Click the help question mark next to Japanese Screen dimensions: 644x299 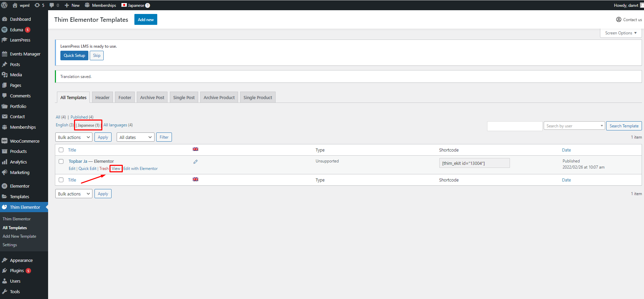pyautogui.click(x=148, y=5)
